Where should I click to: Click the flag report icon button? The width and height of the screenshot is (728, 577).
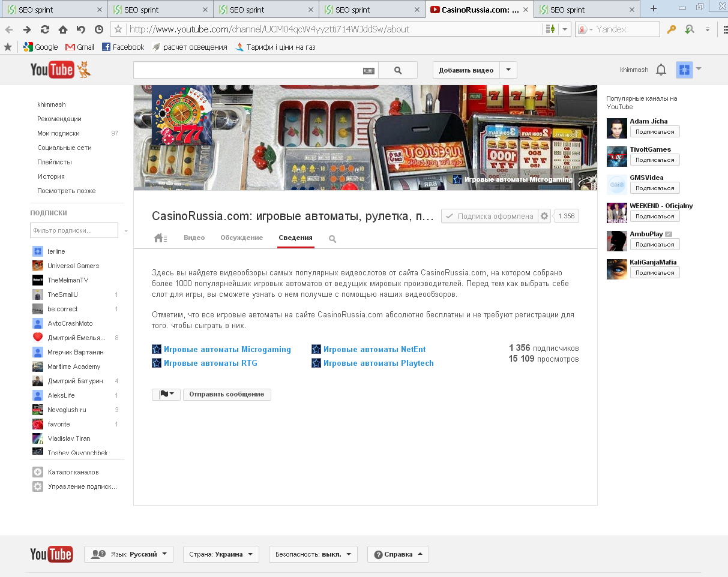click(x=166, y=394)
